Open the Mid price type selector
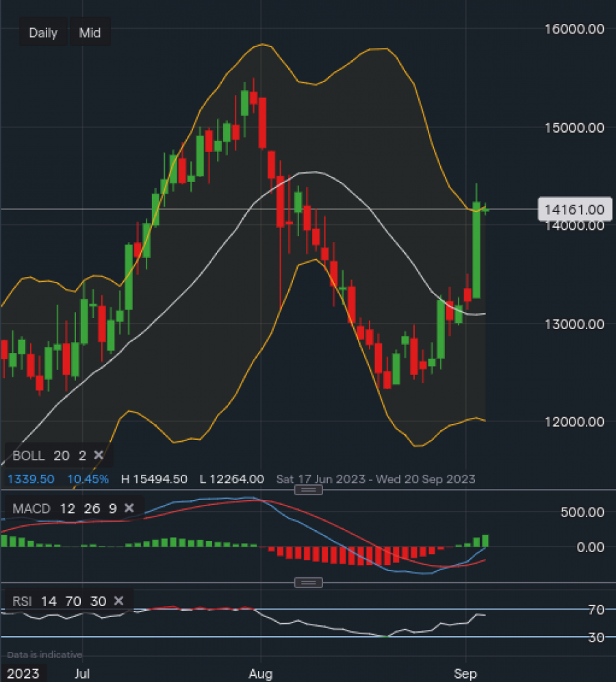Image resolution: width=616 pixels, height=682 pixels. pos(90,32)
